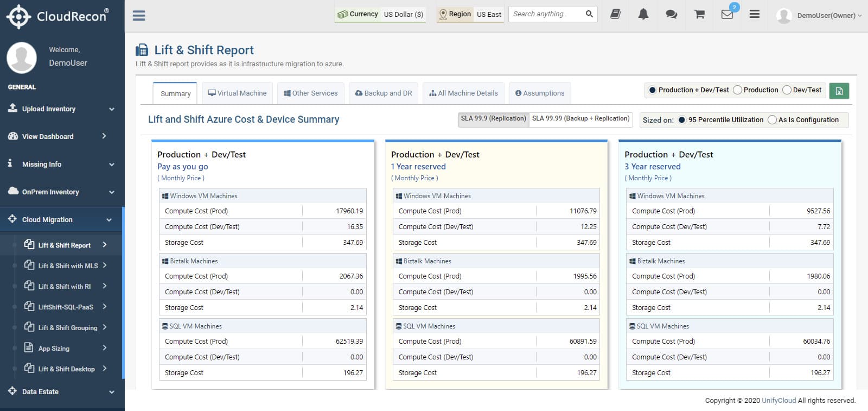
Task: Choose SLA 99.99 (Backup + Replication)
Action: pos(580,119)
